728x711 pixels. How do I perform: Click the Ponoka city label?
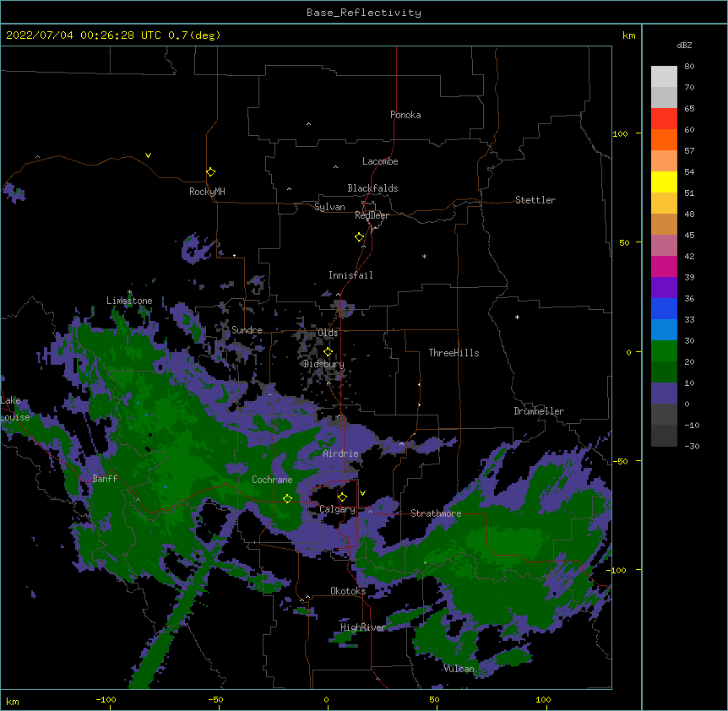click(405, 115)
